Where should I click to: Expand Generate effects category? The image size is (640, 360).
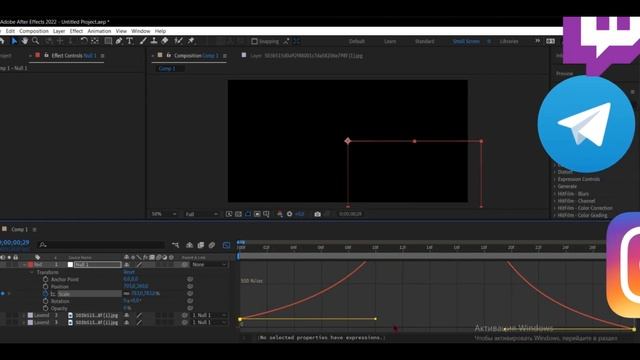(555, 186)
